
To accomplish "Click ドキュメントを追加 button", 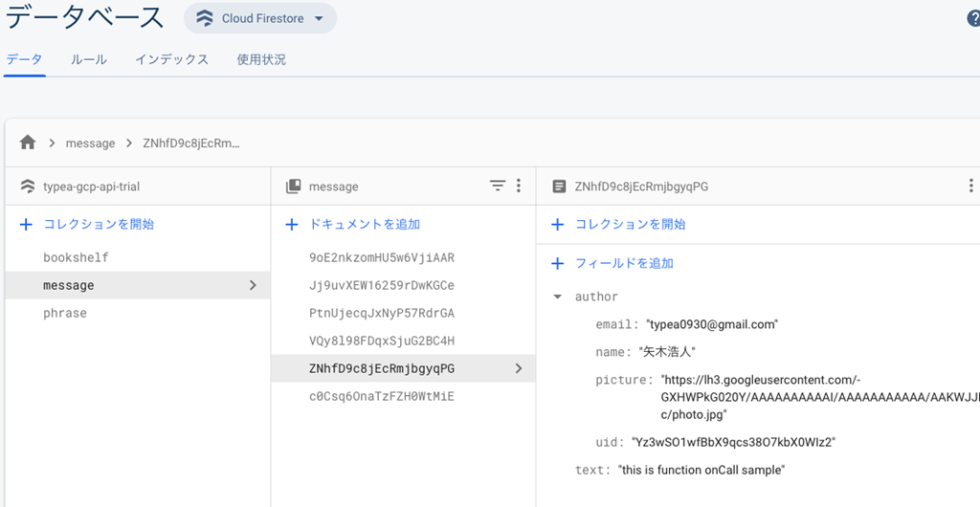I will pyautogui.click(x=354, y=224).
